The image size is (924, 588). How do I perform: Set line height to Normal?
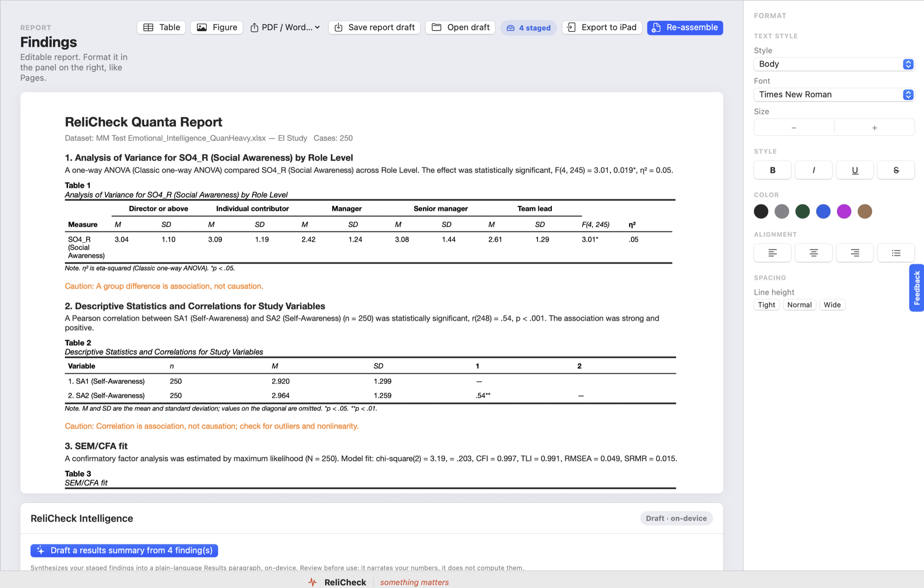click(799, 305)
